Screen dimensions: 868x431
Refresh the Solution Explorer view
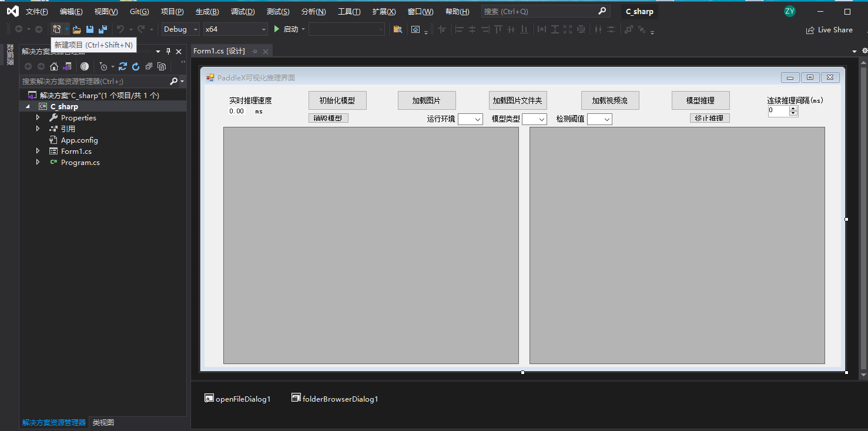click(x=136, y=66)
